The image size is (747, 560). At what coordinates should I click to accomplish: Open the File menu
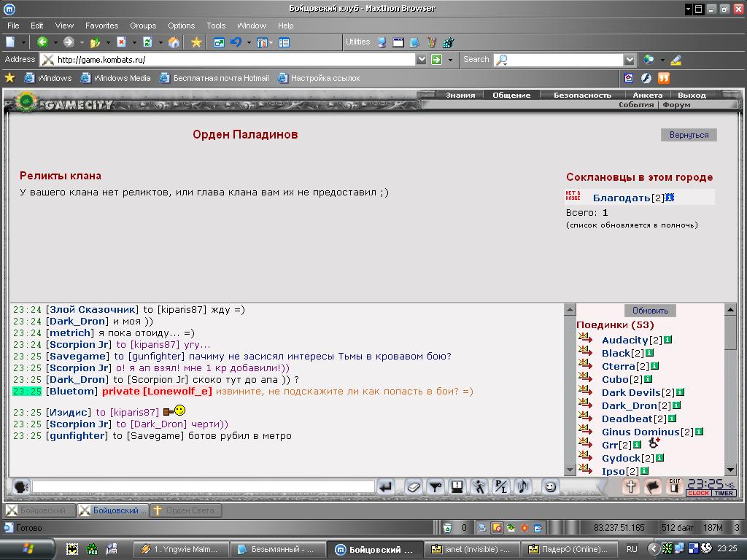tap(13, 26)
